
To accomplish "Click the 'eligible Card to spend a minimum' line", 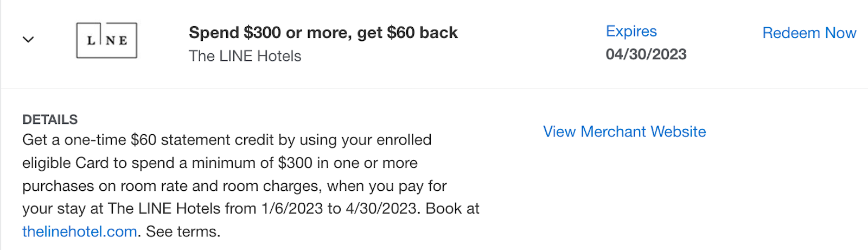I will [x=220, y=163].
